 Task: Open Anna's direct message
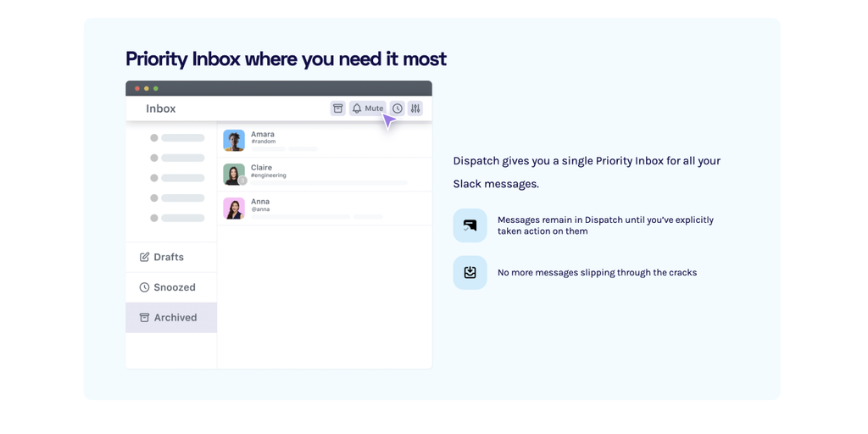pos(325,209)
